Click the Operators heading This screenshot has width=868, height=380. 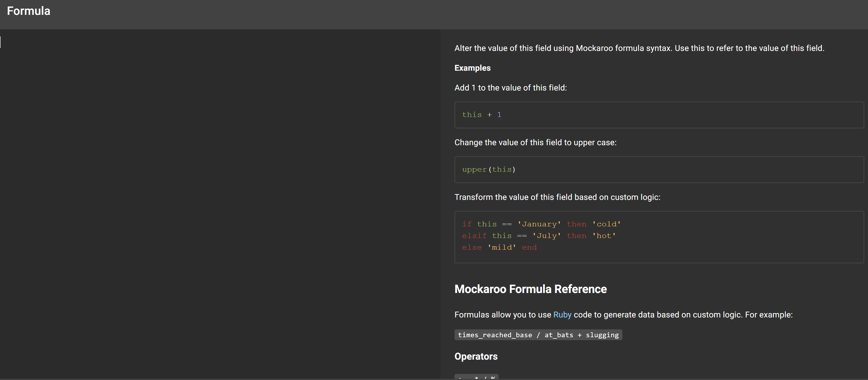click(476, 356)
